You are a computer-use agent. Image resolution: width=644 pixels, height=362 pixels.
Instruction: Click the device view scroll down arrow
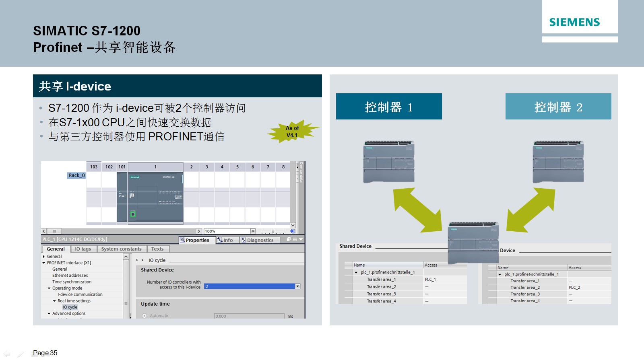(293, 225)
